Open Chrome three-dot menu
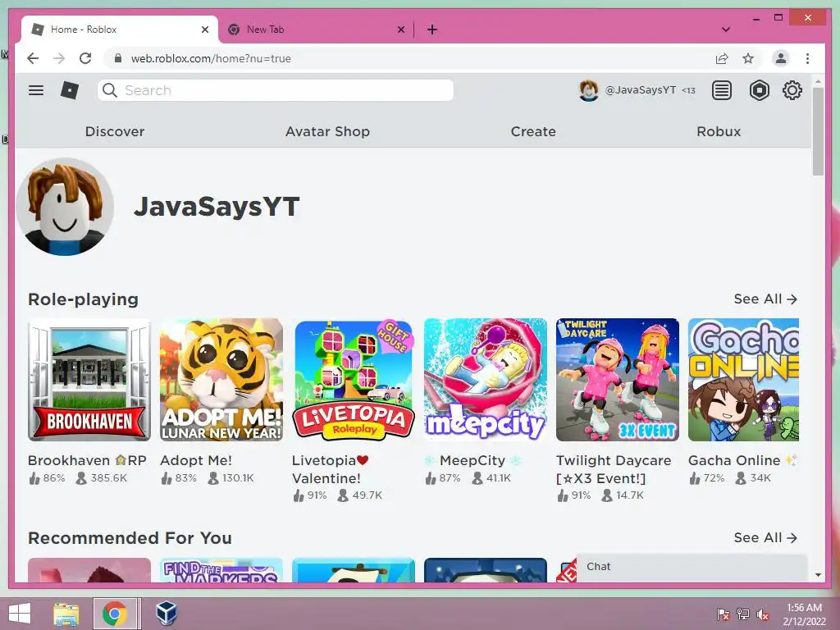The image size is (840, 630). [807, 58]
